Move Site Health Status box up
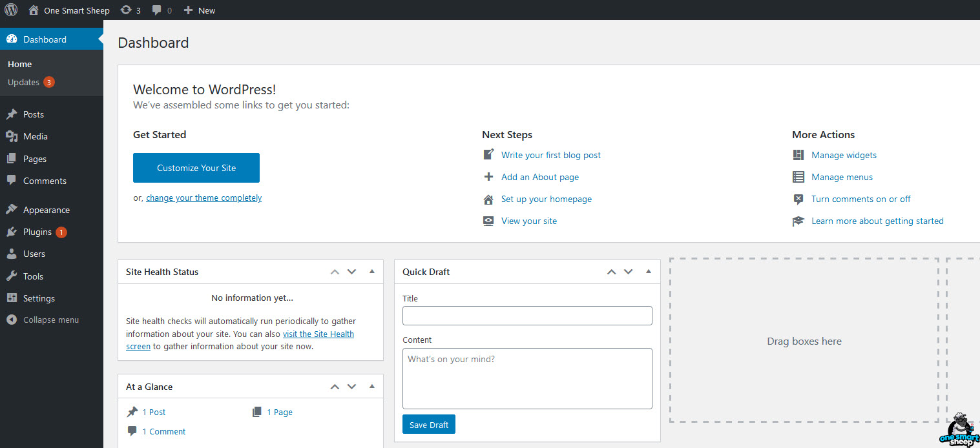Viewport: 980px width, 448px height. pyautogui.click(x=335, y=272)
